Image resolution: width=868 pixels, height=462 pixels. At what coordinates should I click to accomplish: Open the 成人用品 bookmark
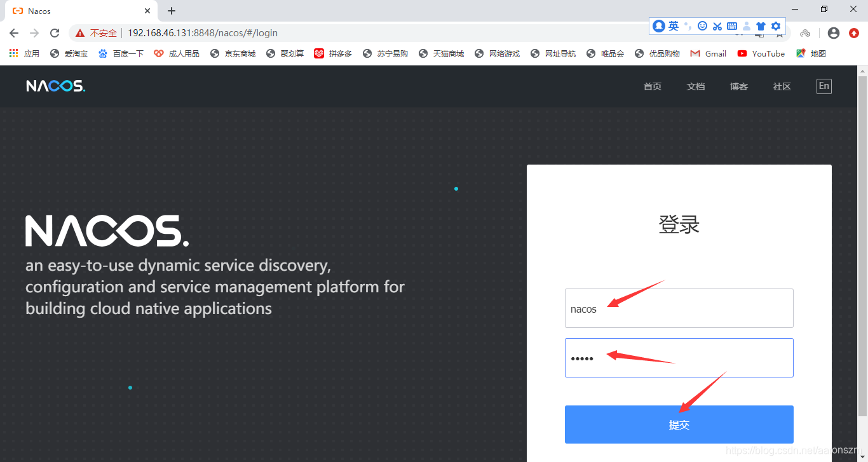tap(177, 53)
